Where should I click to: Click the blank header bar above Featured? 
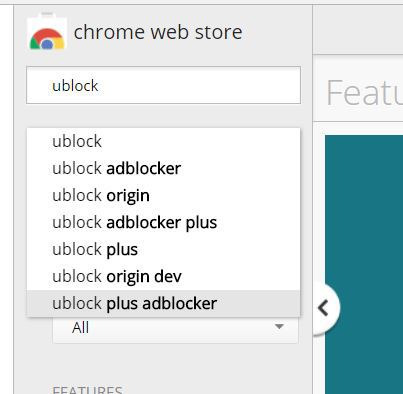[x=358, y=29]
